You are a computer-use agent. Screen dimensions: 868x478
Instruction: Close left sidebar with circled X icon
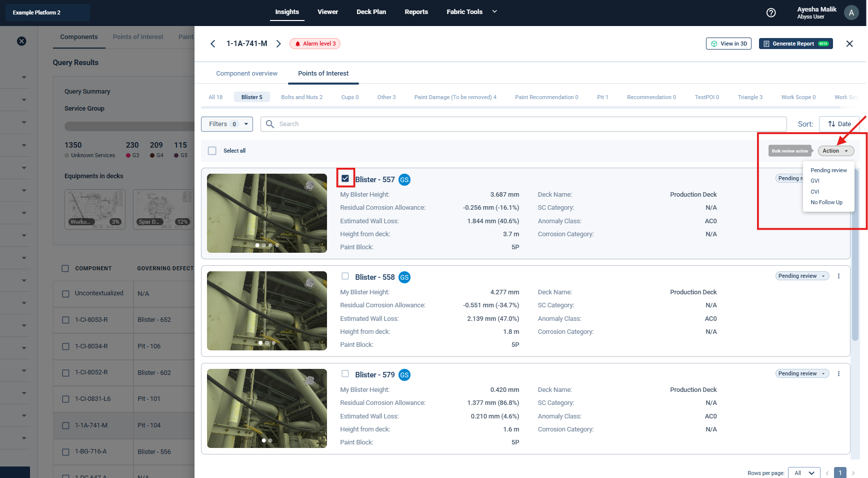pyautogui.click(x=21, y=41)
